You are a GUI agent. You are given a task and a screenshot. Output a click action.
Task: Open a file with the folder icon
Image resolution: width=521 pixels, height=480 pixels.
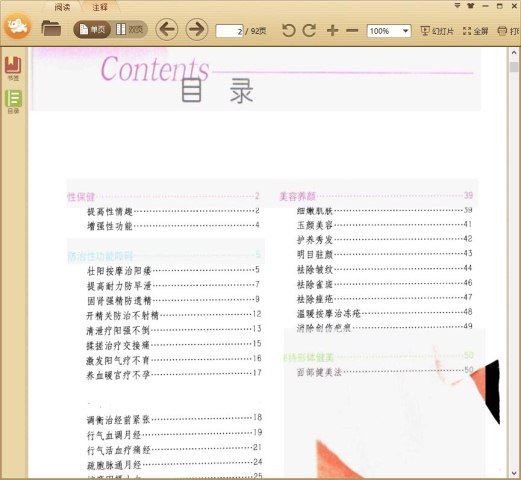coord(51,28)
